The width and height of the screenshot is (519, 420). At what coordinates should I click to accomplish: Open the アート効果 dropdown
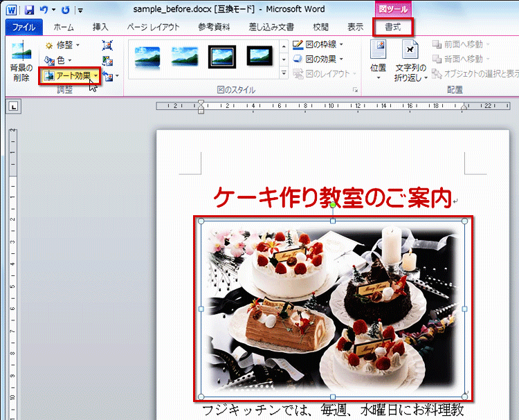[70, 76]
